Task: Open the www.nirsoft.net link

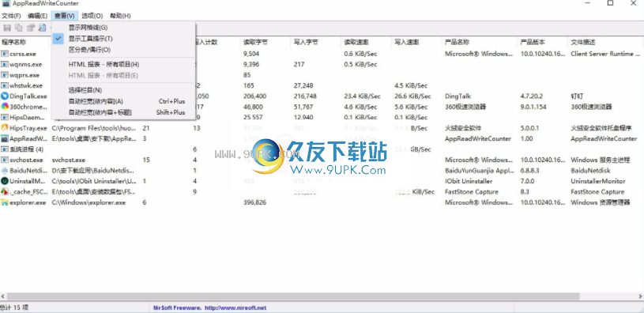Action: [235, 307]
